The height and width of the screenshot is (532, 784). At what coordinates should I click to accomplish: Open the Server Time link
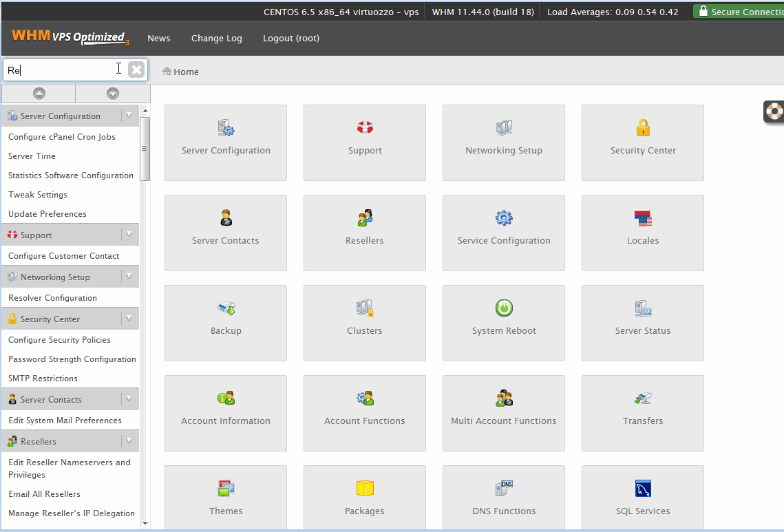32,156
